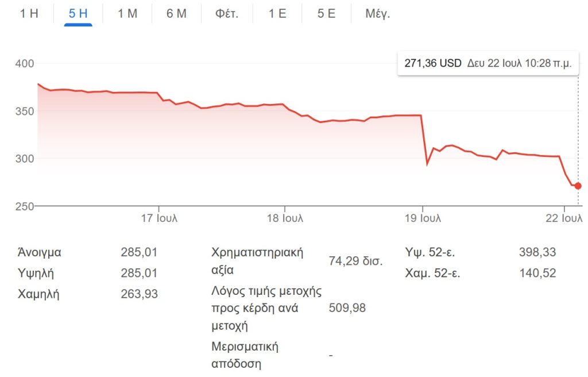The height and width of the screenshot is (377, 588).
Task: Switch to the "1 Ε" one-year tab
Action: 277,13
